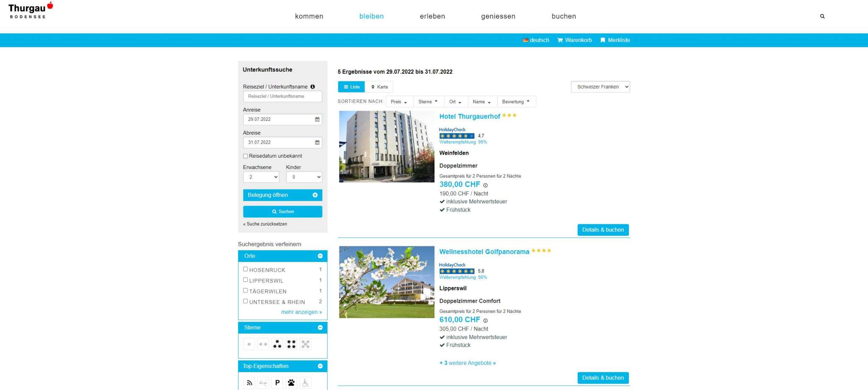This screenshot has height=390, width=868.
Task: Open the Anreise calendar date picker icon
Action: (317, 120)
